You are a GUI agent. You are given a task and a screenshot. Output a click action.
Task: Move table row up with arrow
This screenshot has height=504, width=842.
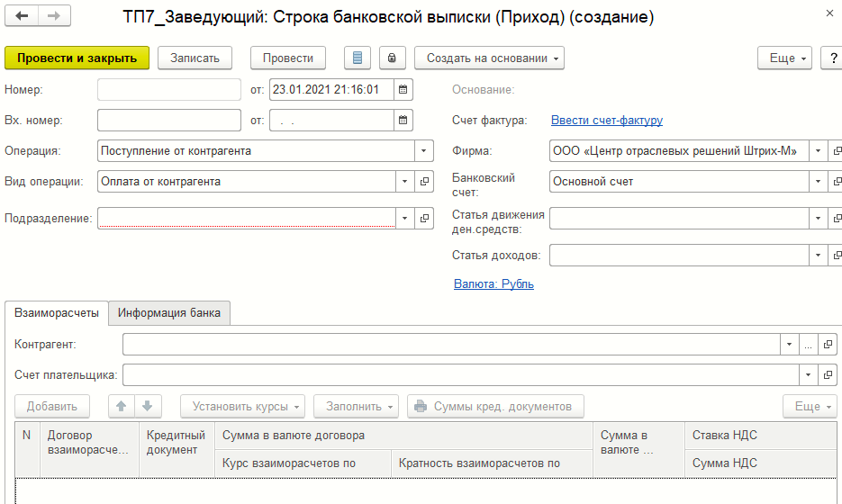point(119,406)
